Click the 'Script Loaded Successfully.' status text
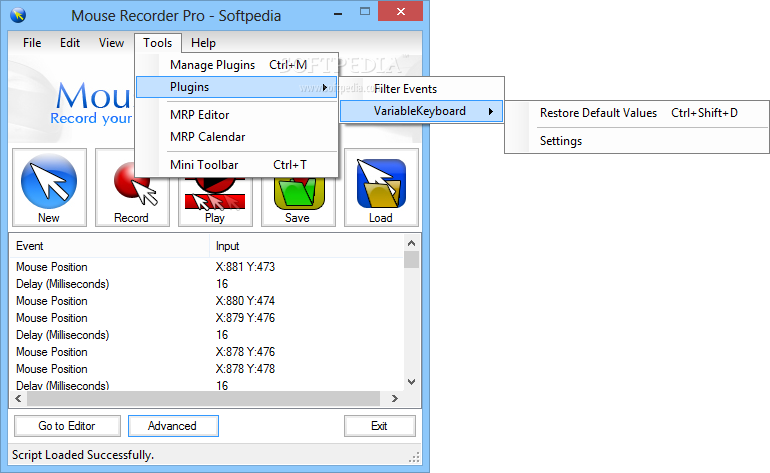 pyautogui.click(x=82, y=455)
